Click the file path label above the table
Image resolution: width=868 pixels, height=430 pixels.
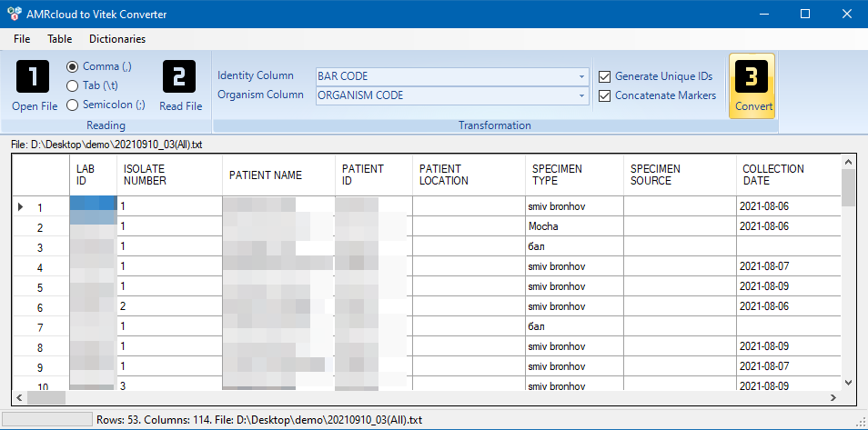pos(106,145)
